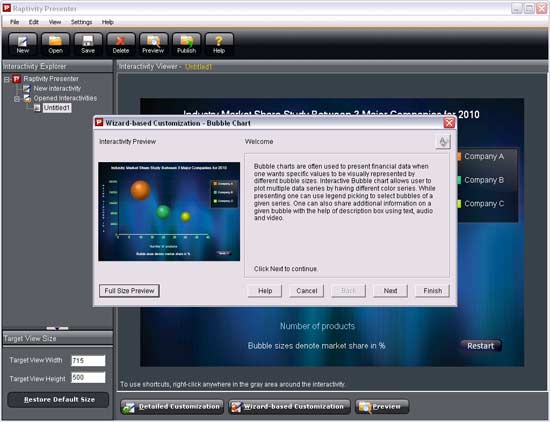Open the Help menu in menu bar
550x422 pixels.
point(108,22)
